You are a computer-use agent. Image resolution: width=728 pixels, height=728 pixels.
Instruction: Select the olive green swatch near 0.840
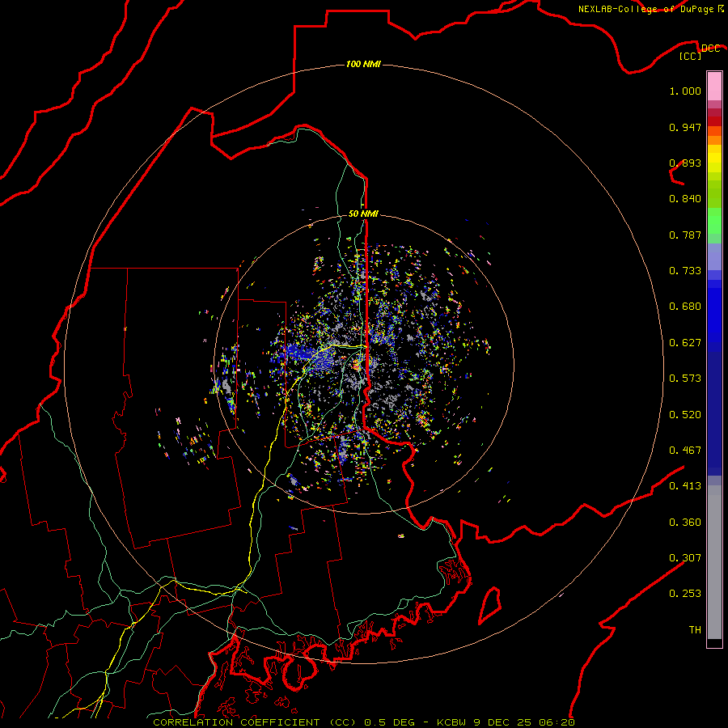714,194
